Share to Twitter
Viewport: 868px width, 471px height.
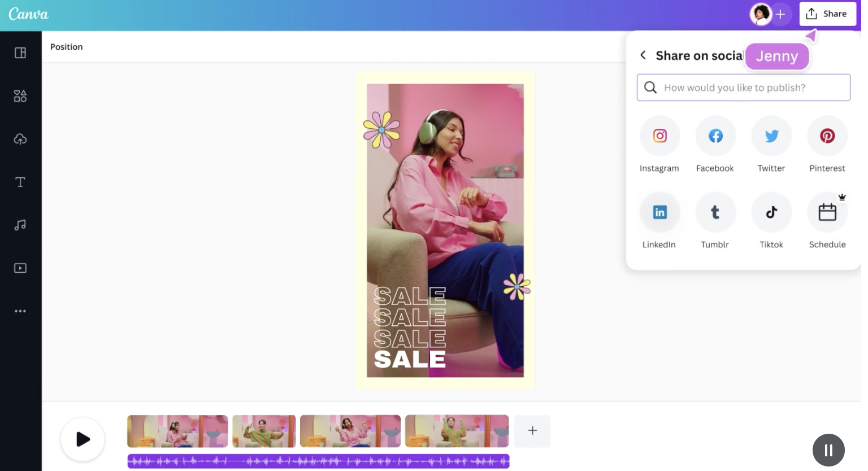(x=771, y=136)
